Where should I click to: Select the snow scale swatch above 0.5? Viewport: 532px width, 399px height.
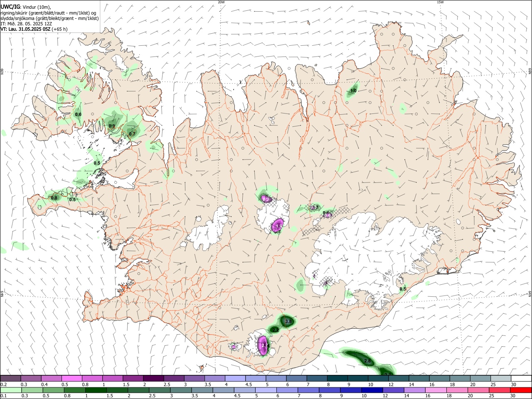(x=71, y=378)
